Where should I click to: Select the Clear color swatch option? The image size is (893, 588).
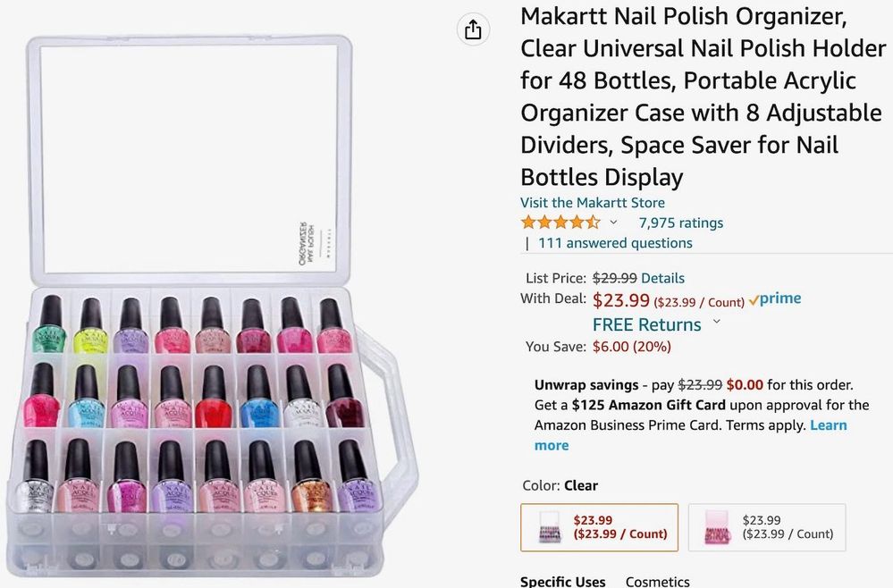(599, 527)
